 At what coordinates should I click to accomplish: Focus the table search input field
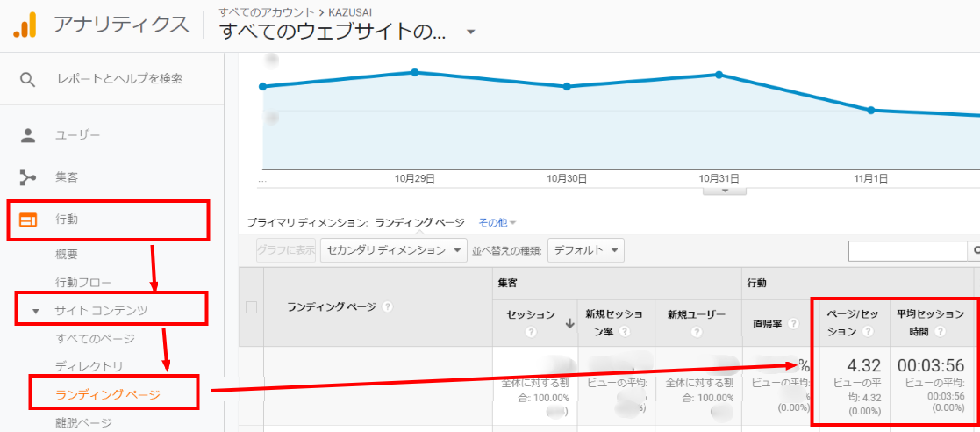[x=908, y=251]
